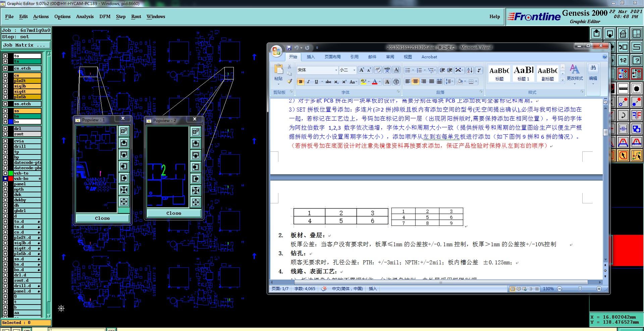
Task: Open the Rout menu
Action: [136, 16]
